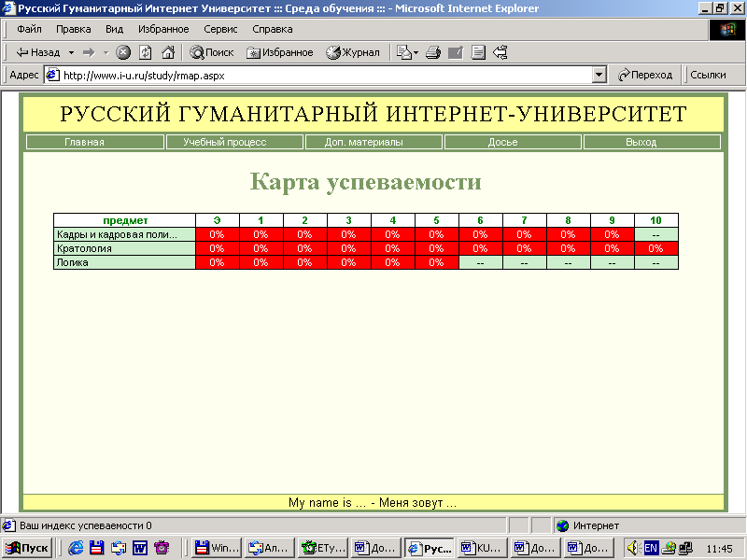Open the Избранное favorites panel
Screen dimensions: 747x560
point(279,52)
